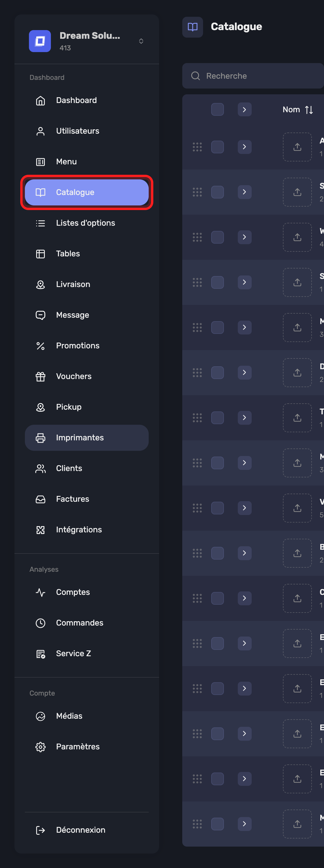
Task: Click the puzzle icon beside Intégrations
Action: (x=41, y=530)
